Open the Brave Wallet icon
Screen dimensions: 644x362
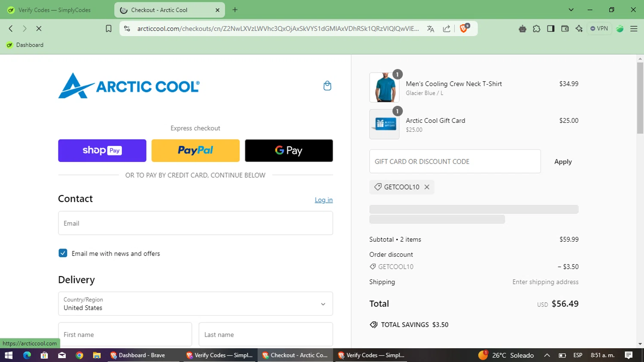tap(565, 28)
